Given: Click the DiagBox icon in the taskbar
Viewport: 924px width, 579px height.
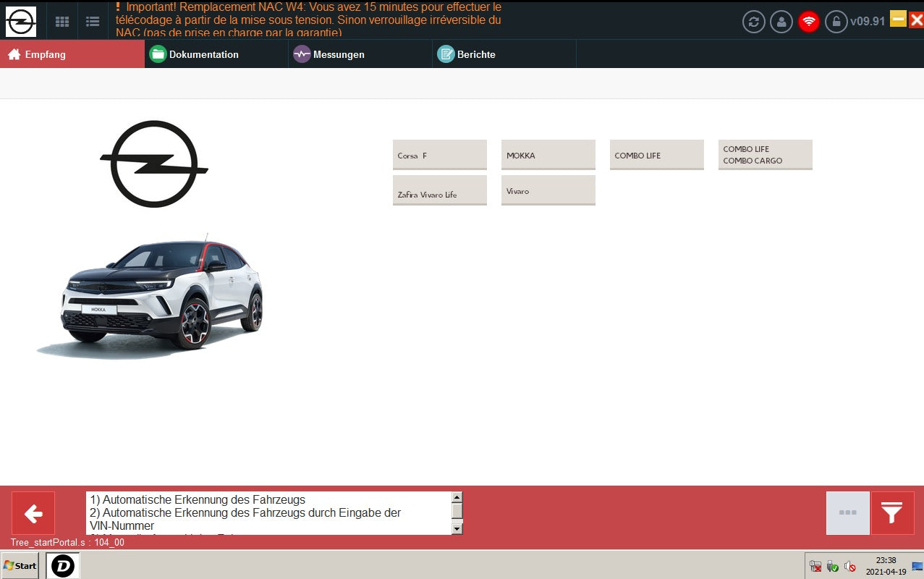Looking at the screenshot, I should (62, 565).
